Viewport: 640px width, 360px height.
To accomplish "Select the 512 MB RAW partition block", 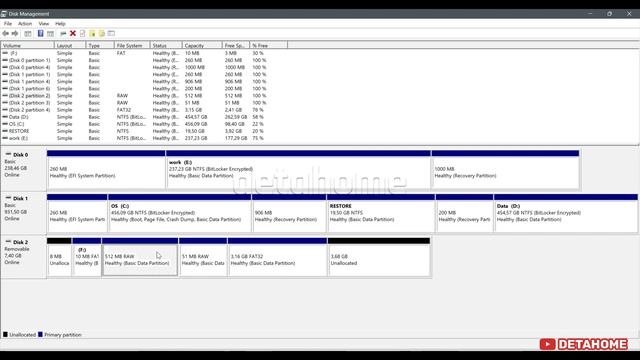I will pos(140,257).
